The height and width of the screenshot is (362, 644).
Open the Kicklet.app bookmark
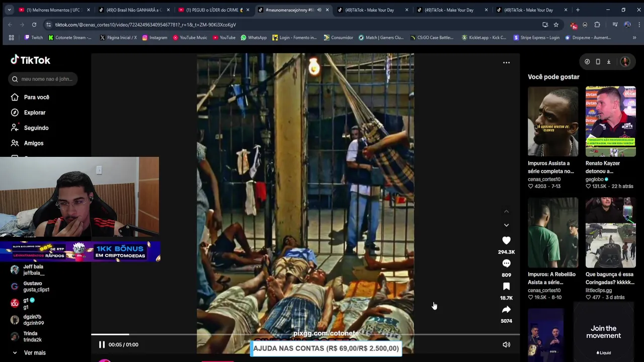(484, 38)
